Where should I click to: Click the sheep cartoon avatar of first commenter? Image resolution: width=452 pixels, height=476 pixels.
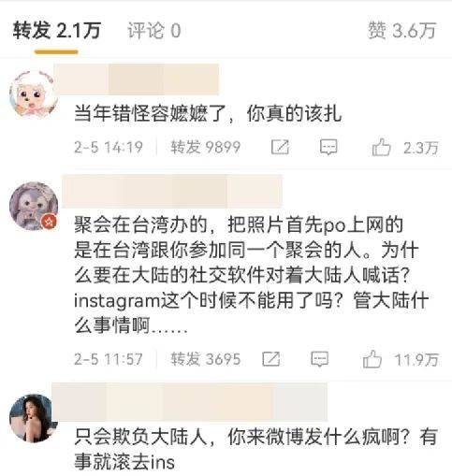[34, 94]
